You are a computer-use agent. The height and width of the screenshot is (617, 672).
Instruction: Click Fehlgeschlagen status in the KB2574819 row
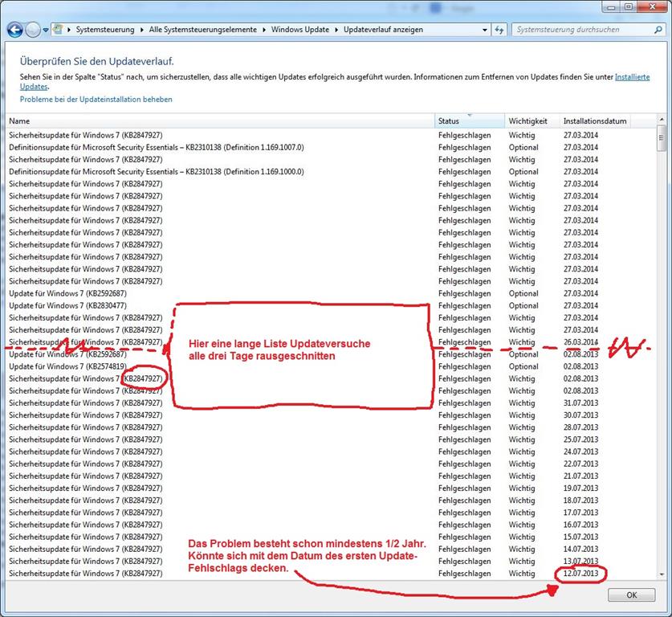pos(464,366)
